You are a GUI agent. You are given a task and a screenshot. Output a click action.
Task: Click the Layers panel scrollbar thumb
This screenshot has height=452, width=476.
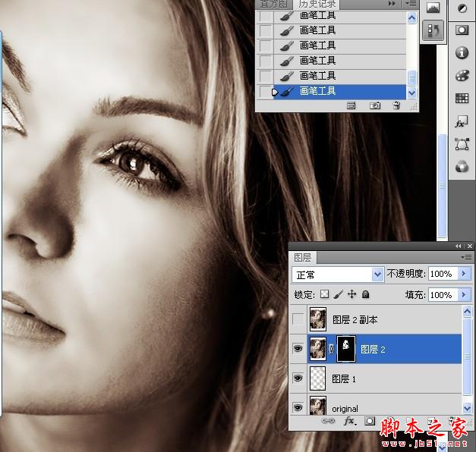467,356
